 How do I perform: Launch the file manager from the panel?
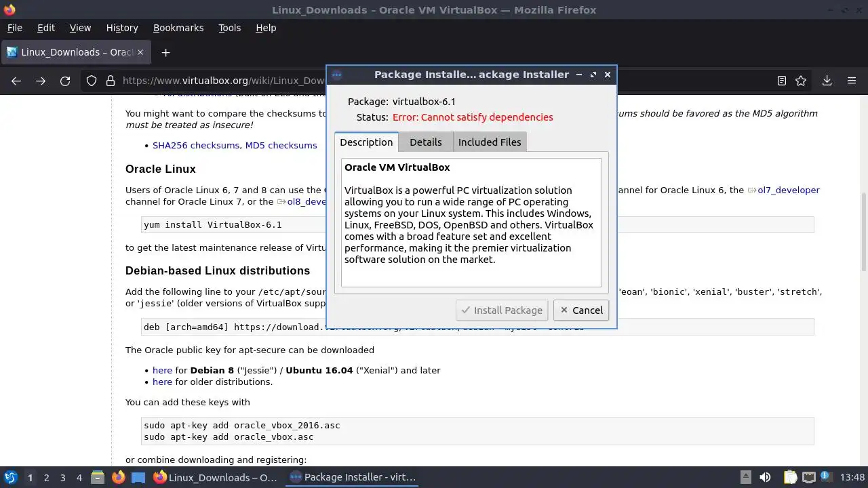point(98,477)
